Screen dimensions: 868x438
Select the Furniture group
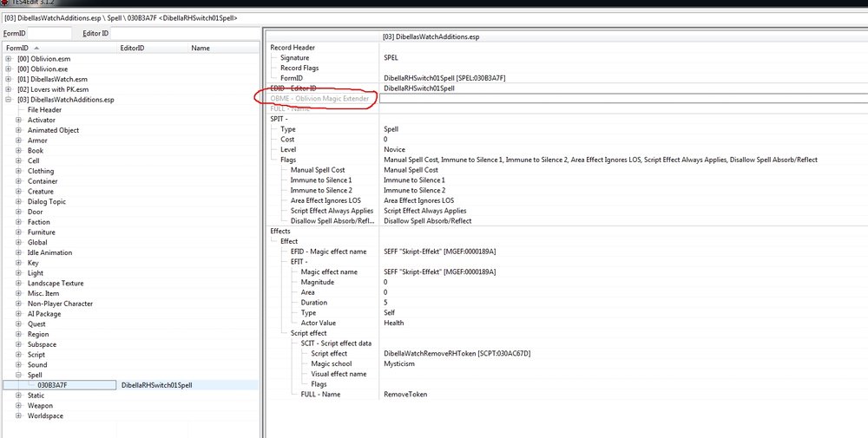pos(42,232)
